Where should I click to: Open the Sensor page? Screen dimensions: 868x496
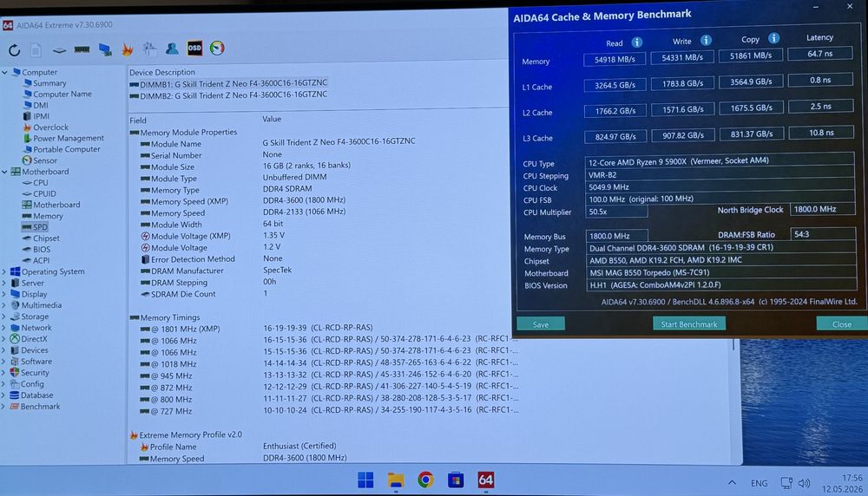coord(45,160)
